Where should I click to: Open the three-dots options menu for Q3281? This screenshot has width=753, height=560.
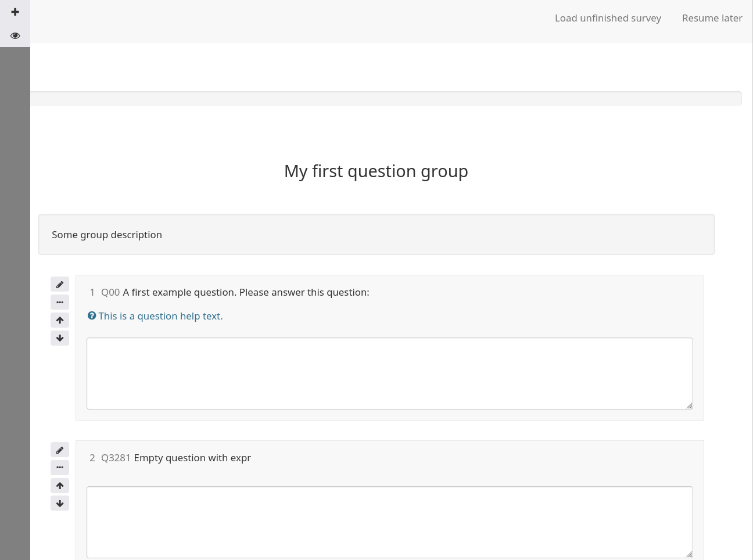click(60, 468)
